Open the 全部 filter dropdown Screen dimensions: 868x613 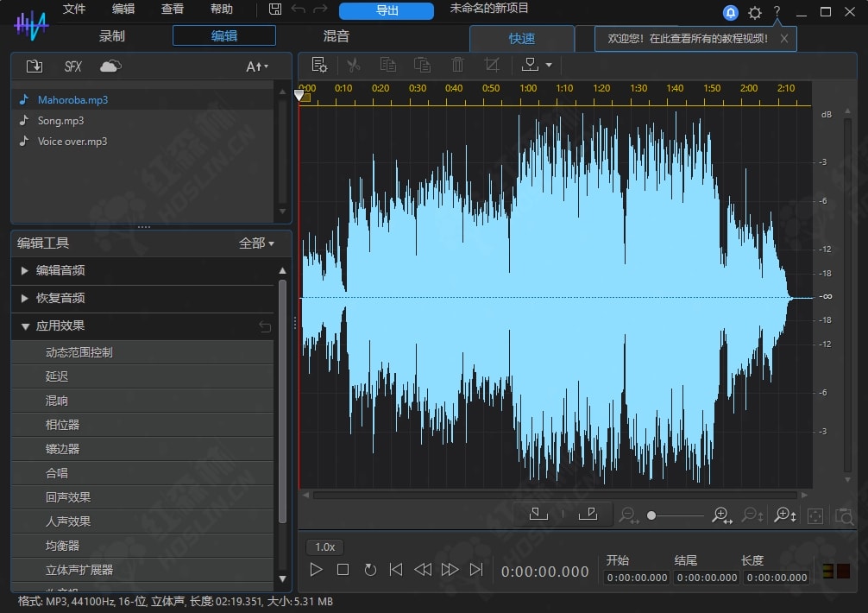pyautogui.click(x=256, y=243)
